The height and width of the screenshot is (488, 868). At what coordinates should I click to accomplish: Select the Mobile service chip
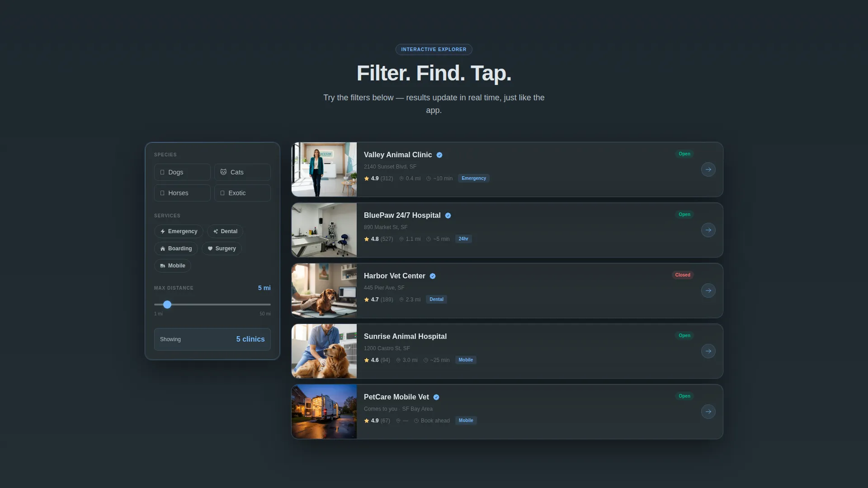tap(173, 266)
